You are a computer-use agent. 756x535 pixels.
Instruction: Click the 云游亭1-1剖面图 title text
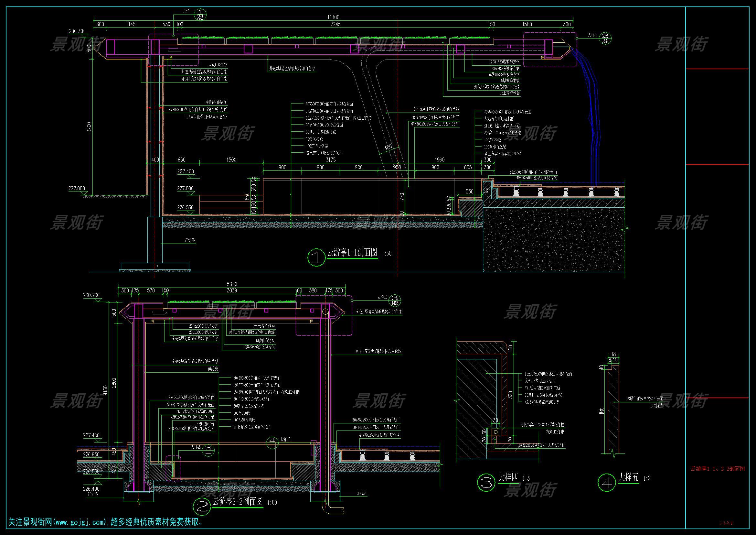click(352, 253)
